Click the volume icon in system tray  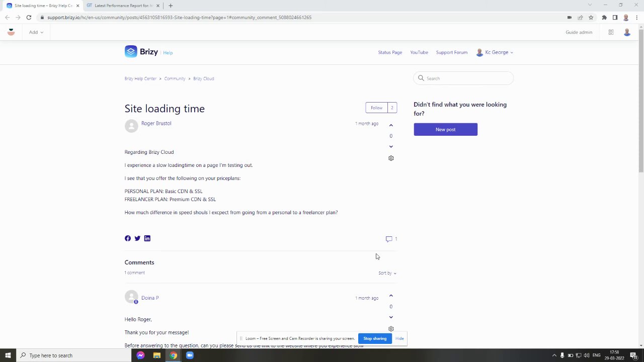(x=587, y=355)
